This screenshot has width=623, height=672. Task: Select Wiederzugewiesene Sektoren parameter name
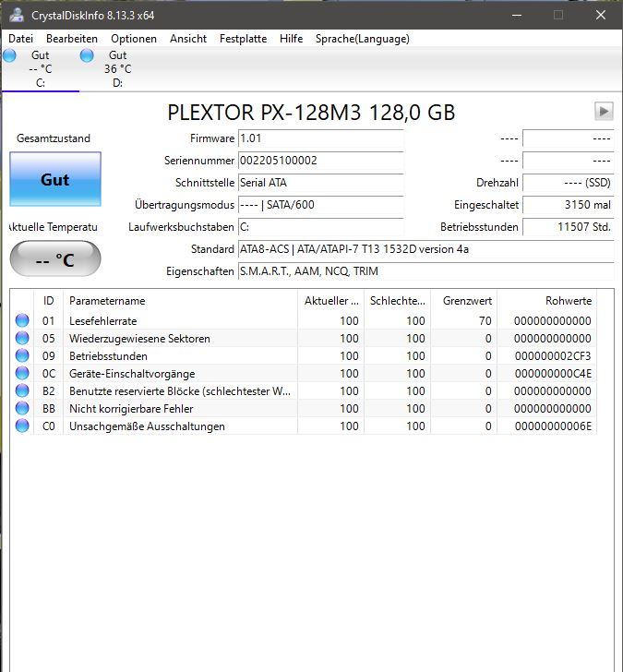click(x=139, y=339)
